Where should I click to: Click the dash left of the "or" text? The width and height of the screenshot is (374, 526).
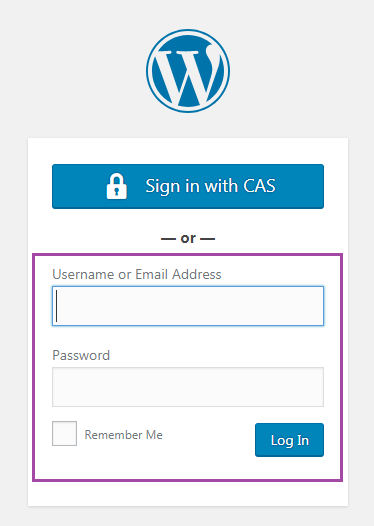click(x=168, y=239)
